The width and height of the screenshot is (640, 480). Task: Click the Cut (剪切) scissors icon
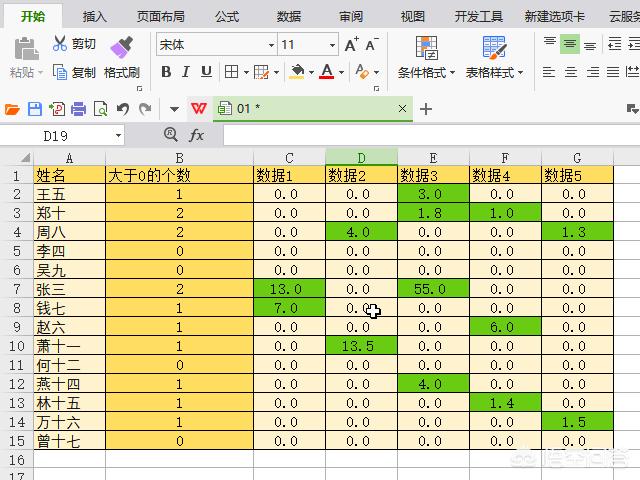tap(60, 43)
